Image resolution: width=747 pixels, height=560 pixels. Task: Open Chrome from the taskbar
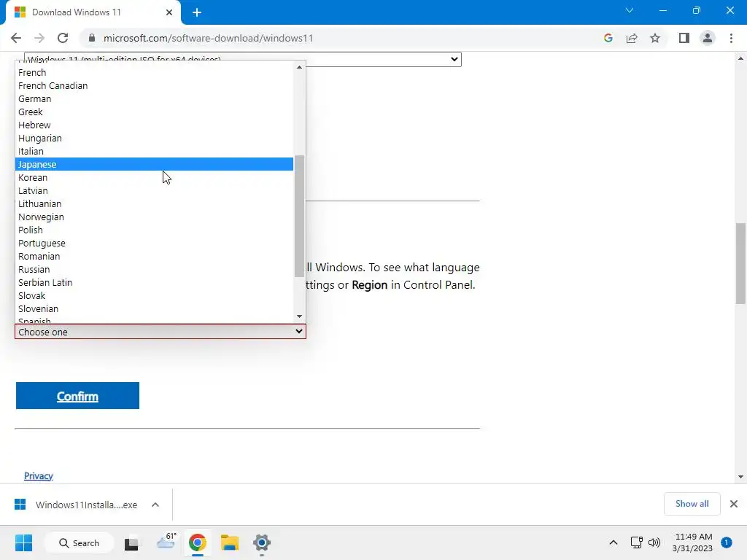[197, 542]
